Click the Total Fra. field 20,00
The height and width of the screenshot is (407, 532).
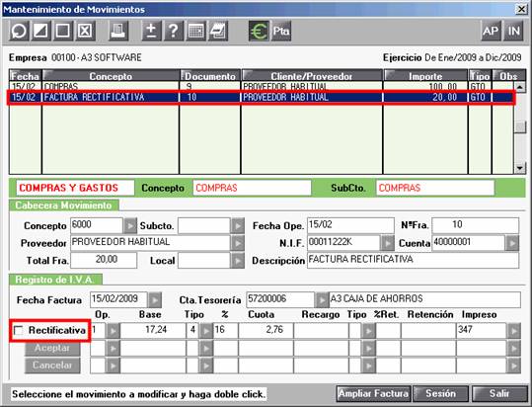point(104,260)
